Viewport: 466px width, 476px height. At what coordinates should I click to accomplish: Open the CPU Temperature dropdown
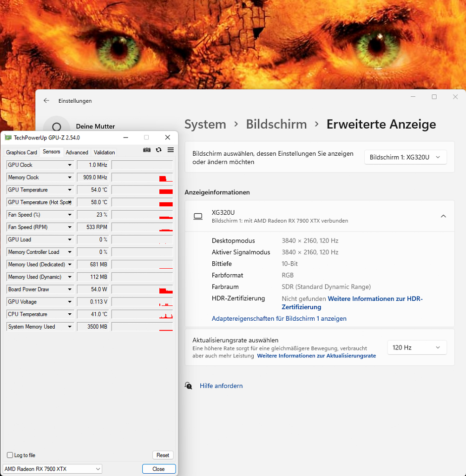70,314
